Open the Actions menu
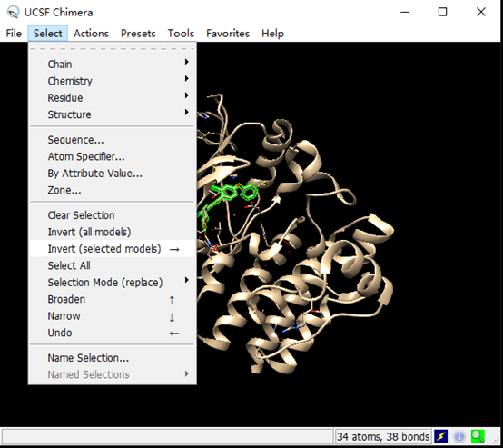 (91, 34)
